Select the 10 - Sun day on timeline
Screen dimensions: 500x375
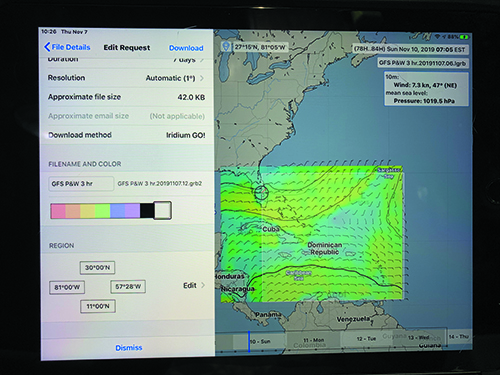(x=260, y=342)
